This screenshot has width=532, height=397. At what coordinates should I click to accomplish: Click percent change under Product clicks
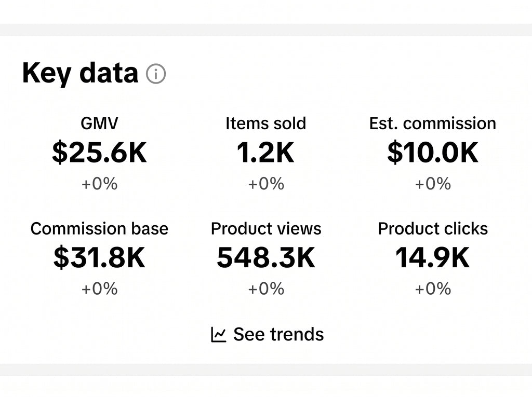tap(433, 289)
